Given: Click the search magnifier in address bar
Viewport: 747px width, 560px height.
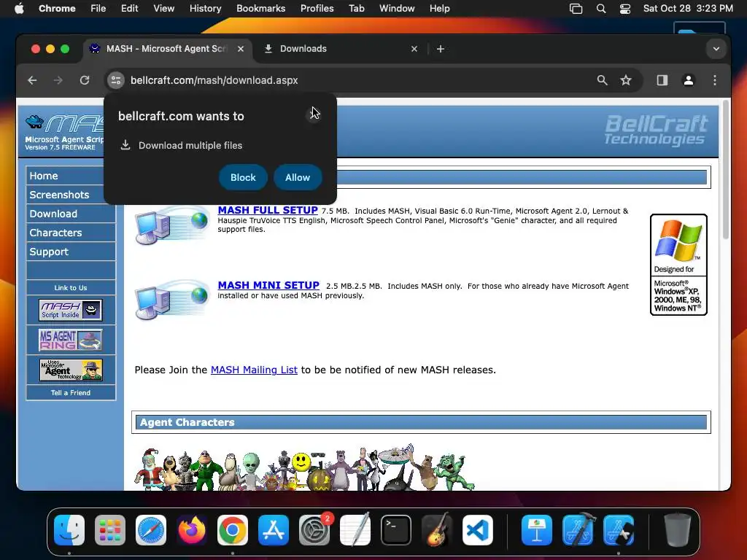Looking at the screenshot, I should [x=602, y=80].
